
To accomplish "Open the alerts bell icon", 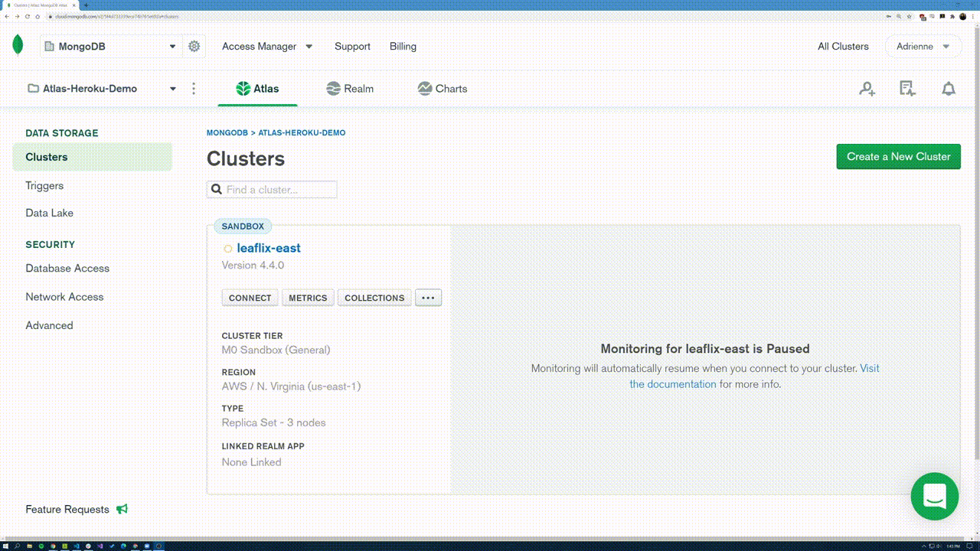I will pos(949,89).
